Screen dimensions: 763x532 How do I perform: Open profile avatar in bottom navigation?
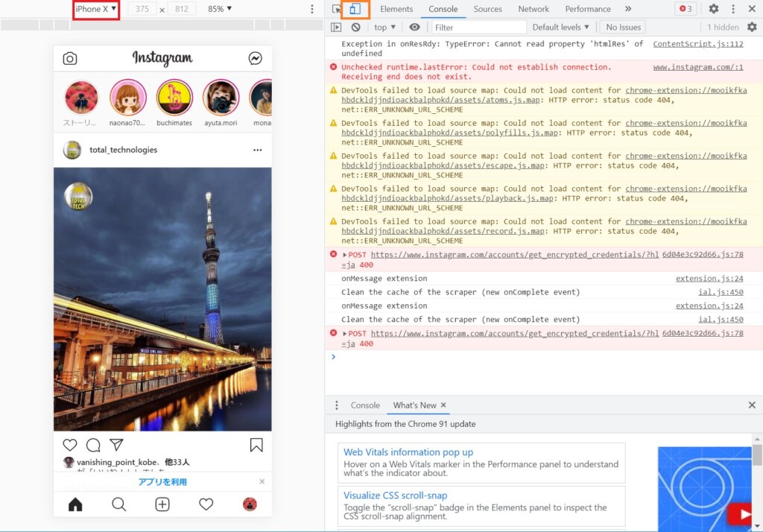point(250,504)
